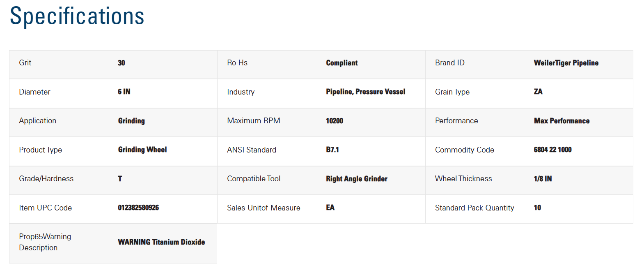Click WeilerTiger Pipeline brand value
The height and width of the screenshot is (268, 644).
[x=566, y=63]
